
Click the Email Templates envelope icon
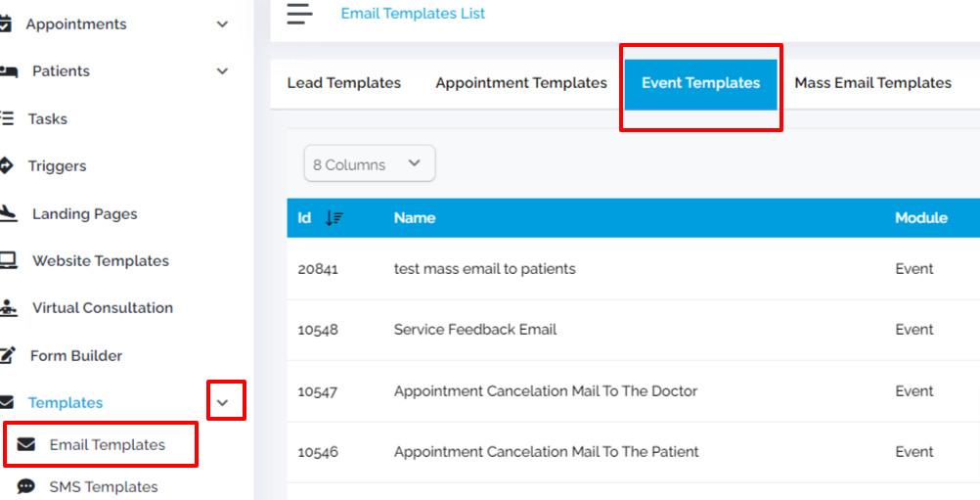(x=25, y=444)
